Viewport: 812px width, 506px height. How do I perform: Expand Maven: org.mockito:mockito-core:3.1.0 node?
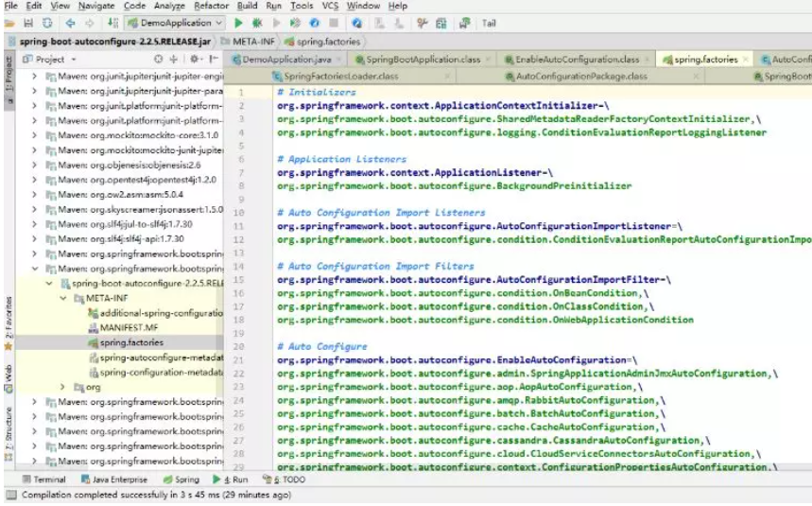pyautogui.click(x=34, y=135)
